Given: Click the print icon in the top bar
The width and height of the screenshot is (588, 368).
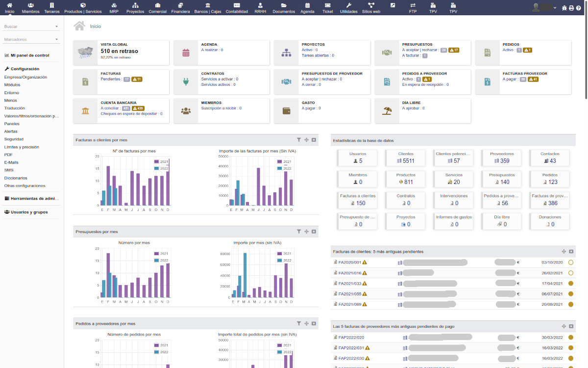Looking at the screenshot, I should (x=571, y=8).
